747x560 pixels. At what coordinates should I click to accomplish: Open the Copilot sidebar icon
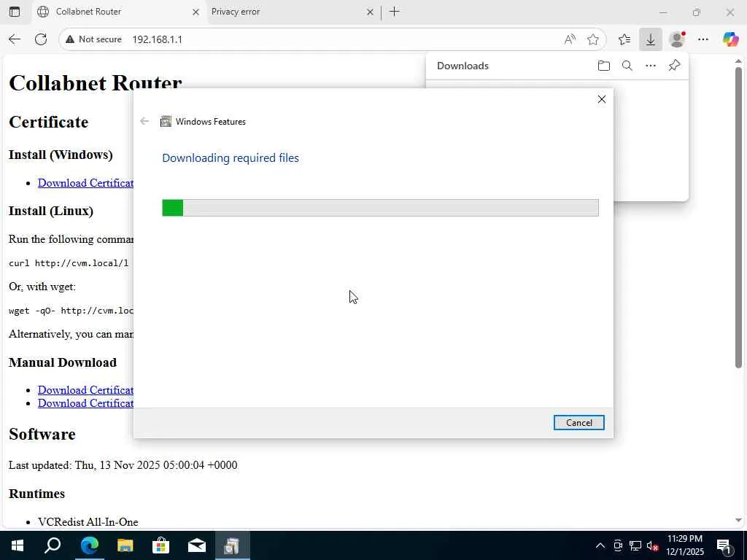point(730,39)
